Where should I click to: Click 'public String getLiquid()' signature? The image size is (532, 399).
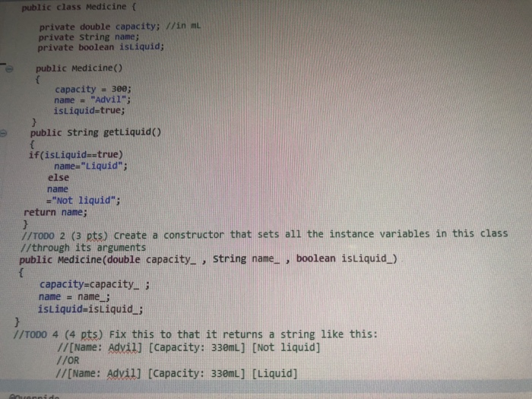coord(96,132)
